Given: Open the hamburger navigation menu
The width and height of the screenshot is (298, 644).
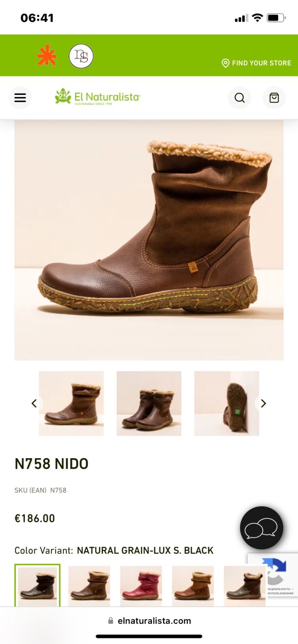Looking at the screenshot, I should pos(20,98).
